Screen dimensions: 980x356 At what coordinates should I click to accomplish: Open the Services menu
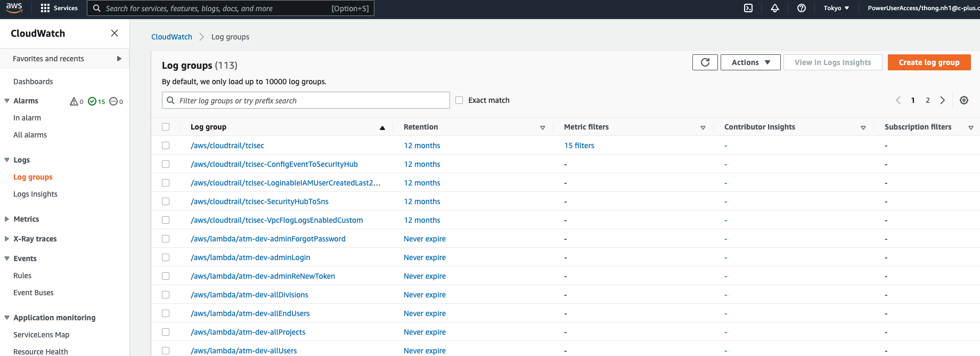coord(59,8)
